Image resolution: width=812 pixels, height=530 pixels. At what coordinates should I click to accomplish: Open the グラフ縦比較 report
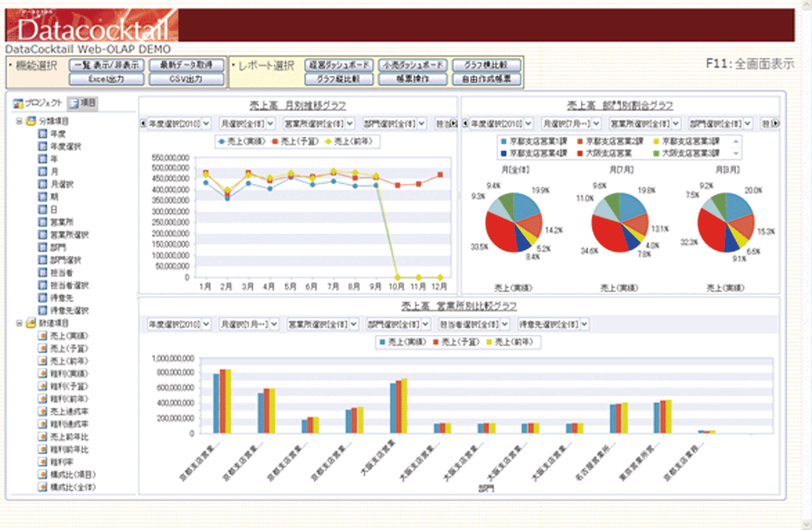[339, 80]
